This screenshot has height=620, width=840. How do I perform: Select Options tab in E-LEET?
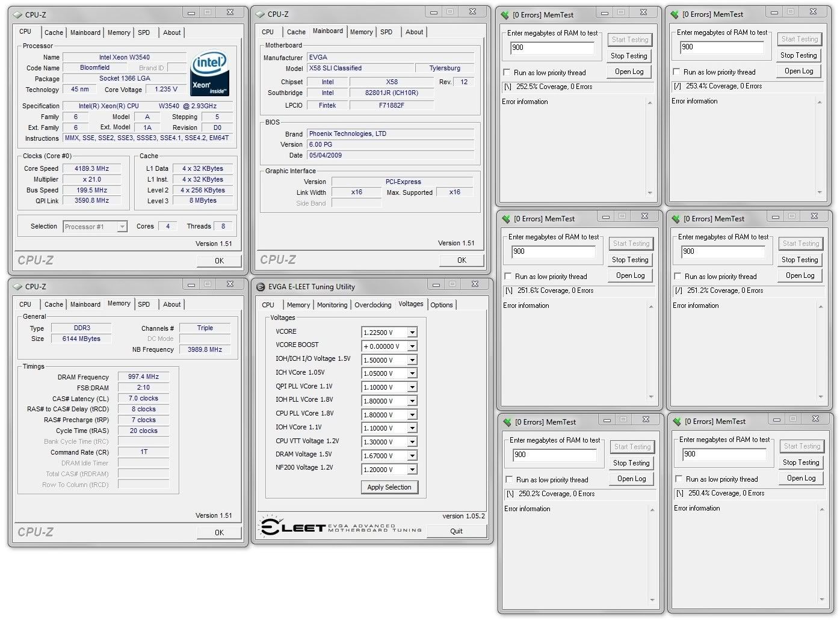(x=441, y=305)
